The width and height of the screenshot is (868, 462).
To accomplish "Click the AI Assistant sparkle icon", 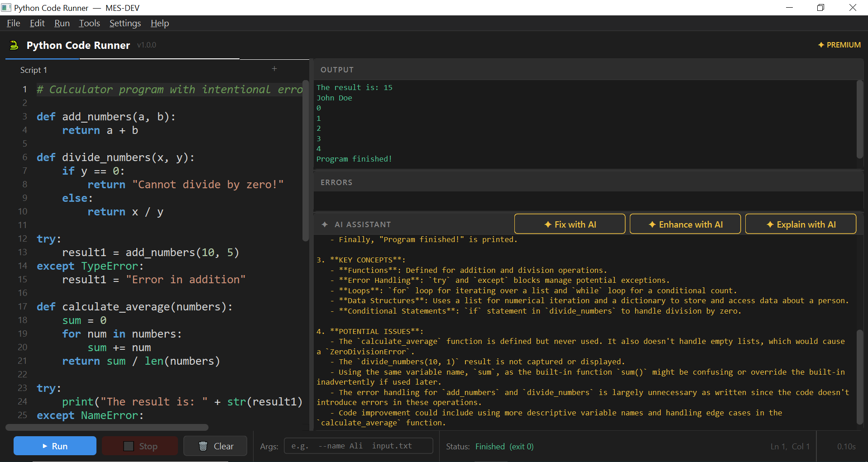I will (325, 224).
